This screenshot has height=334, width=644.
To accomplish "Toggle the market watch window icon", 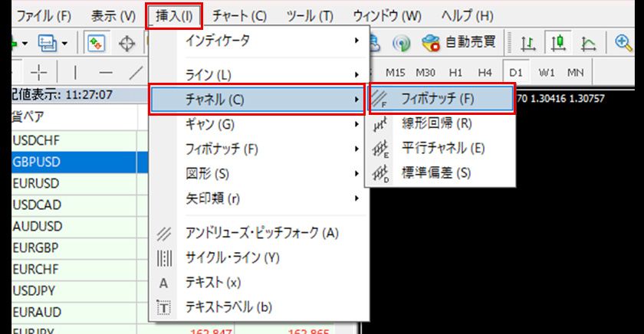I will click(x=96, y=43).
